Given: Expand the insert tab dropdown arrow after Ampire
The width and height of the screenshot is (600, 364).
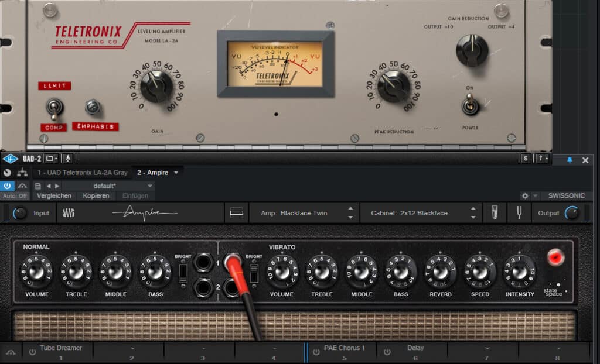Looking at the screenshot, I should 176,173.
